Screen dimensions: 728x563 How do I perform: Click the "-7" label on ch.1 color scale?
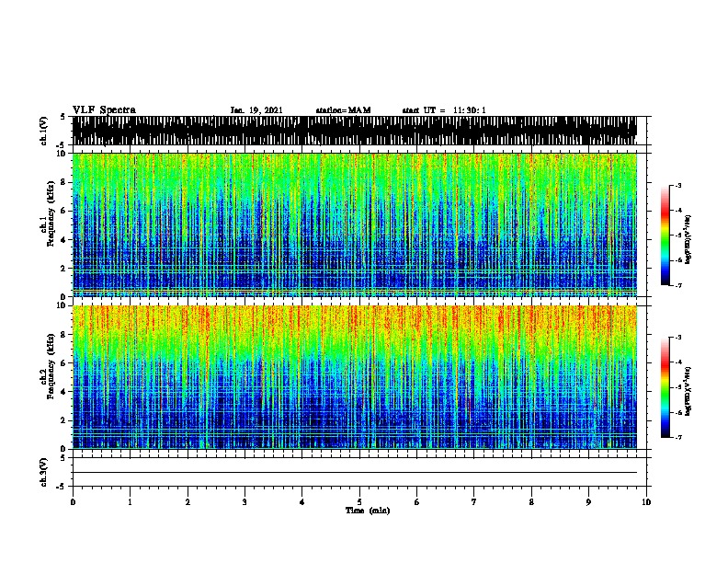click(x=677, y=285)
